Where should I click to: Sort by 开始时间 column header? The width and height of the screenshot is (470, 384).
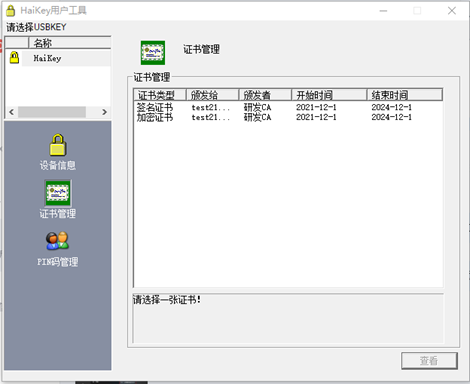329,95
